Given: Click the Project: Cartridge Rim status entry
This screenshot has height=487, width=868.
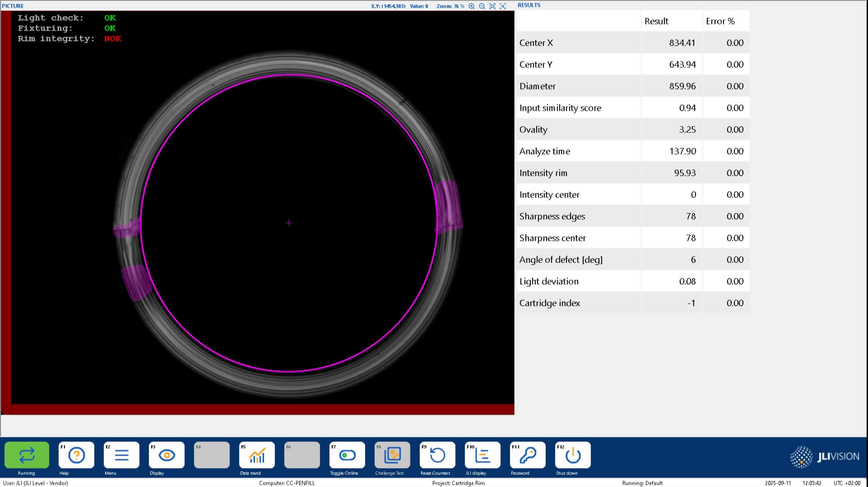Looking at the screenshot, I should point(458,483).
